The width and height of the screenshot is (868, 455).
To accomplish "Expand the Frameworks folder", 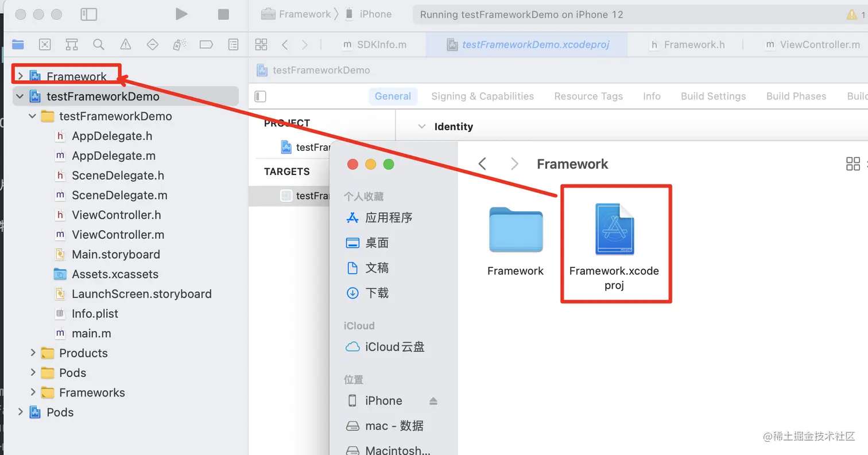I will 33,392.
